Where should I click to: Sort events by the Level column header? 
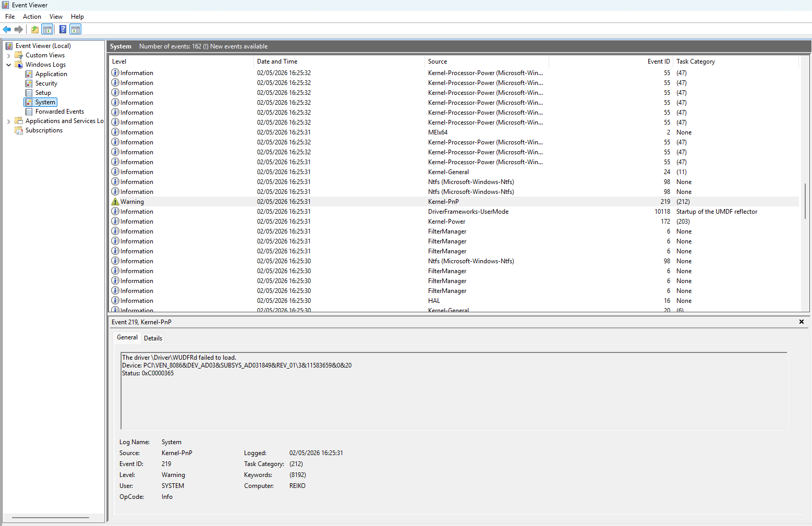pyautogui.click(x=181, y=62)
